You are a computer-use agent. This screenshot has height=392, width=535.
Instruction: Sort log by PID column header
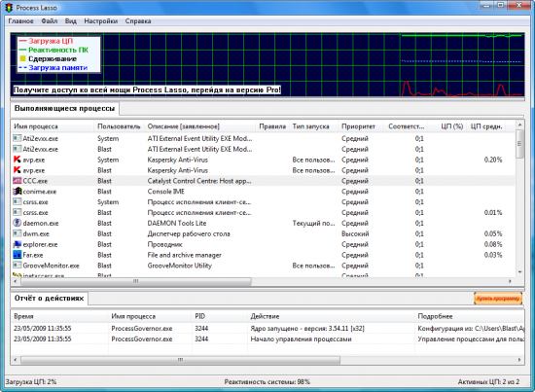pos(220,316)
